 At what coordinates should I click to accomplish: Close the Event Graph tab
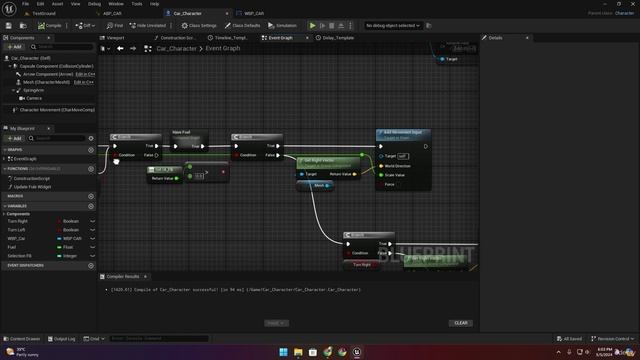307,38
